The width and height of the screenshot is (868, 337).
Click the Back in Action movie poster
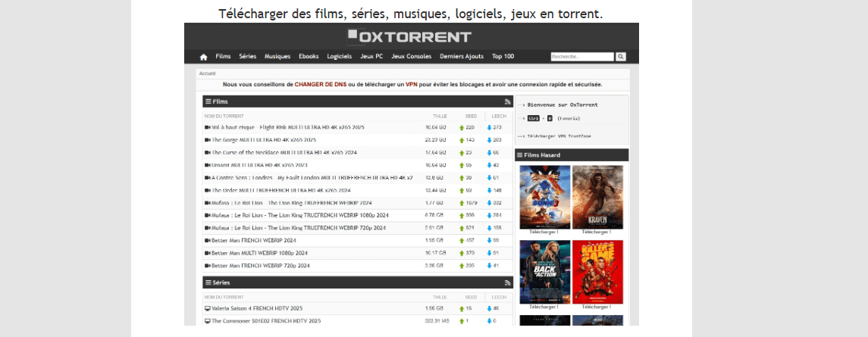(x=545, y=272)
